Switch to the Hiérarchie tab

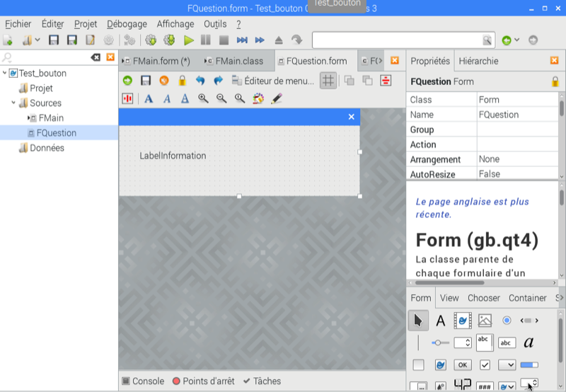point(478,61)
